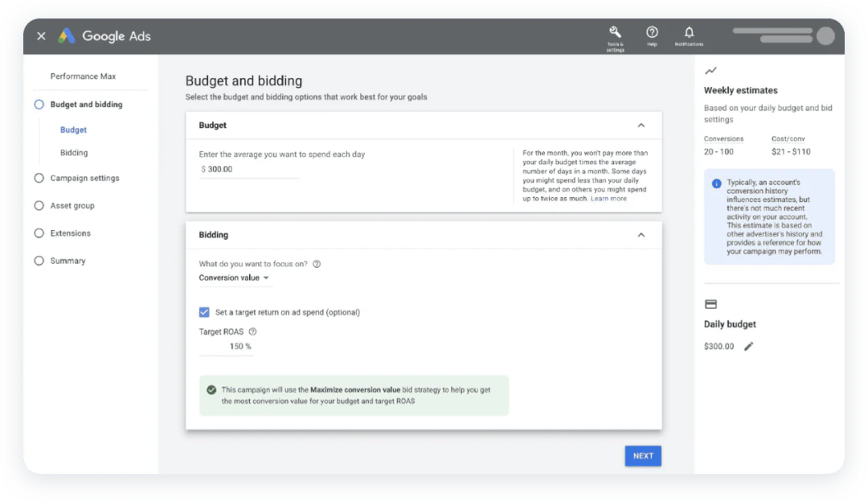Click the daily budget amount input field
This screenshot has height=502, width=868.
pos(249,170)
